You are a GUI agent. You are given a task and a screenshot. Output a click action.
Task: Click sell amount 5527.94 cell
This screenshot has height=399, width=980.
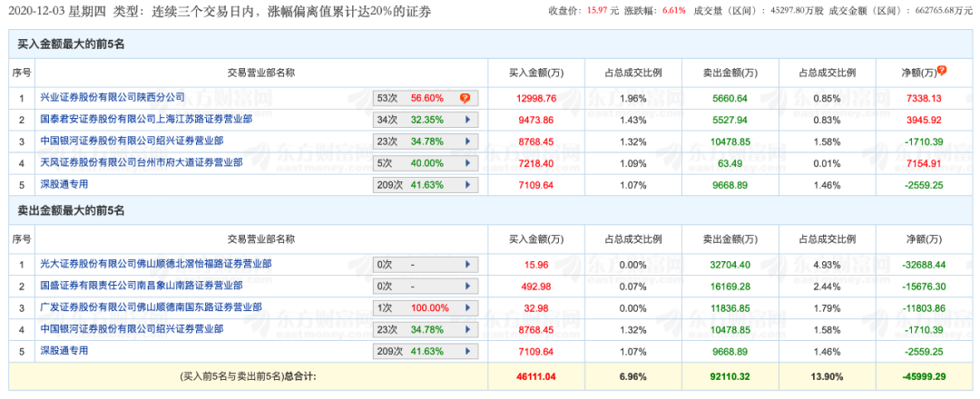coord(730,120)
